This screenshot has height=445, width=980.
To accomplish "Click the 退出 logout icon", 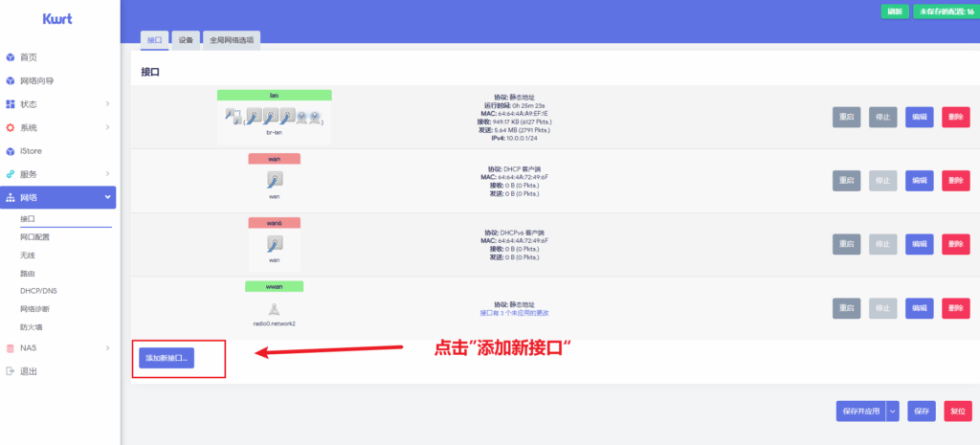I will [11, 371].
